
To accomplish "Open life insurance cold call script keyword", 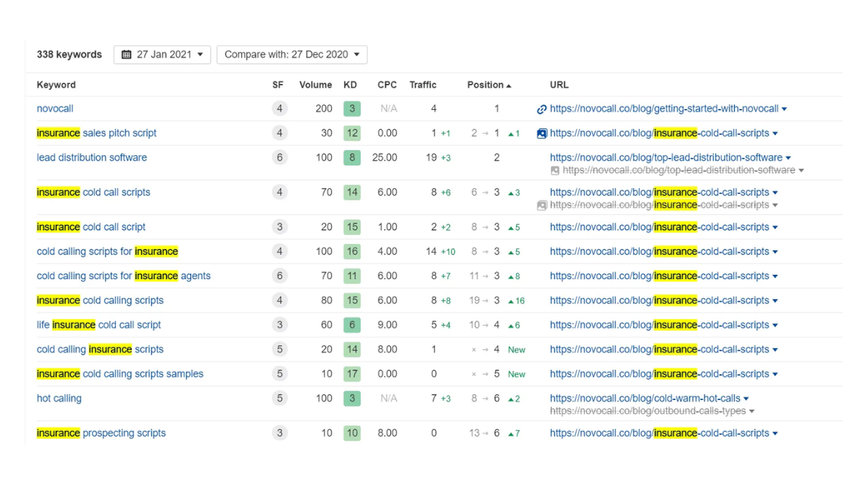I will [x=98, y=325].
